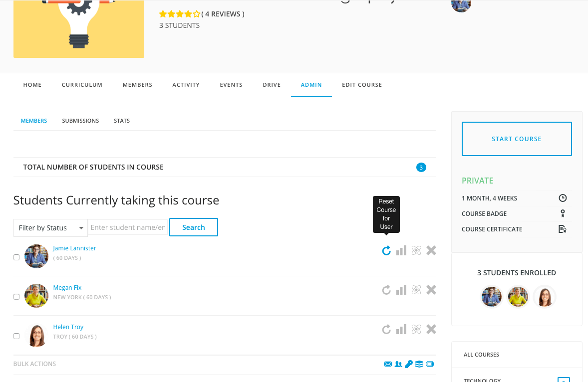The width and height of the screenshot is (588, 382).
Task: Check the box next to Jamie Lannister
Action: coord(16,257)
